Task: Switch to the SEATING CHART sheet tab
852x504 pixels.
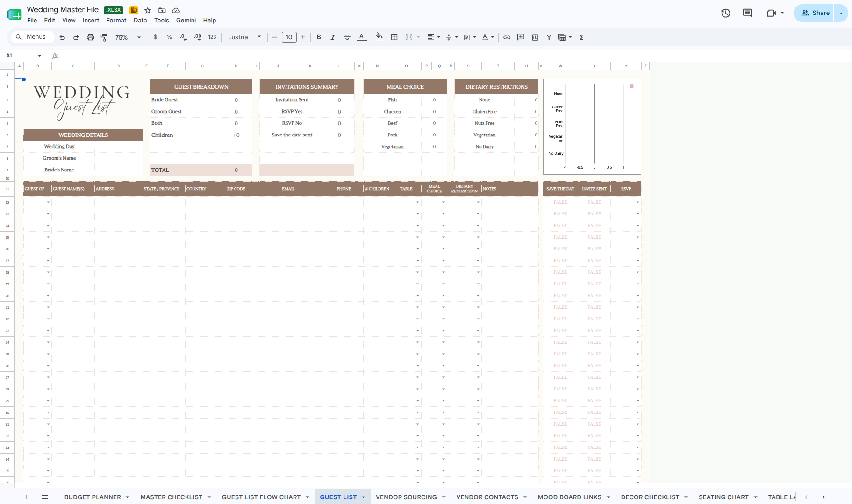Action: click(x=723, y=497)
